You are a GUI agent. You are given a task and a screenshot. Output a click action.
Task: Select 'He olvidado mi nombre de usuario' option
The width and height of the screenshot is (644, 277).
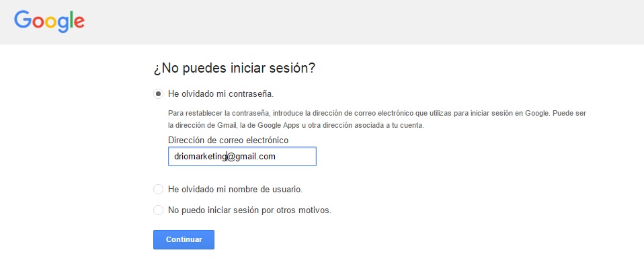click(158, 190)
